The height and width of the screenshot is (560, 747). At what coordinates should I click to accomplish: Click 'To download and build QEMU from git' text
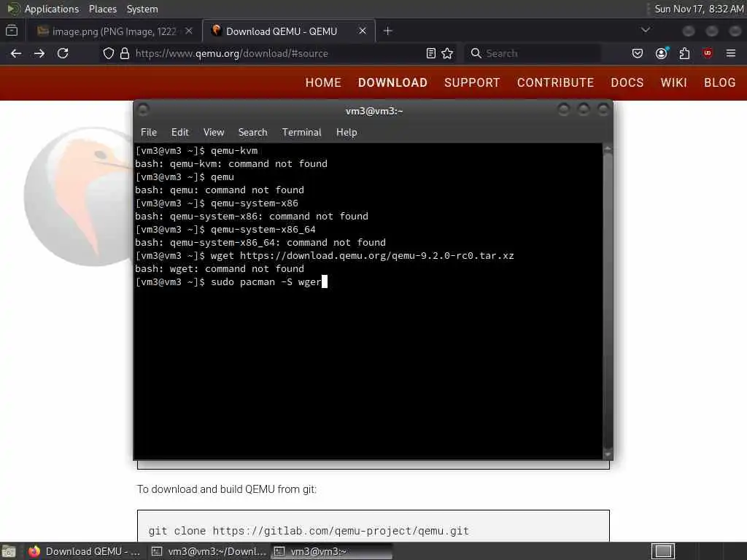(x=227, y=489)
